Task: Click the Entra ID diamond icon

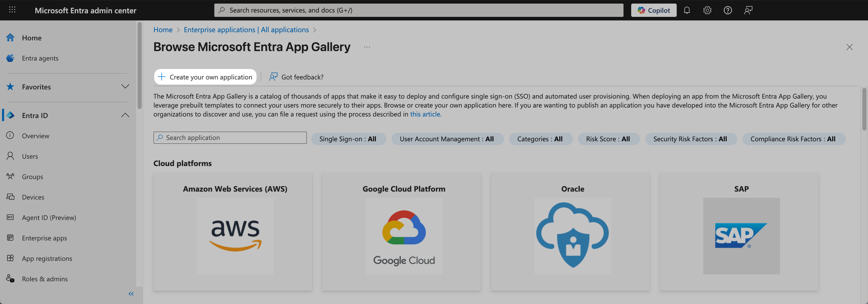Action: tap(10, 115)
